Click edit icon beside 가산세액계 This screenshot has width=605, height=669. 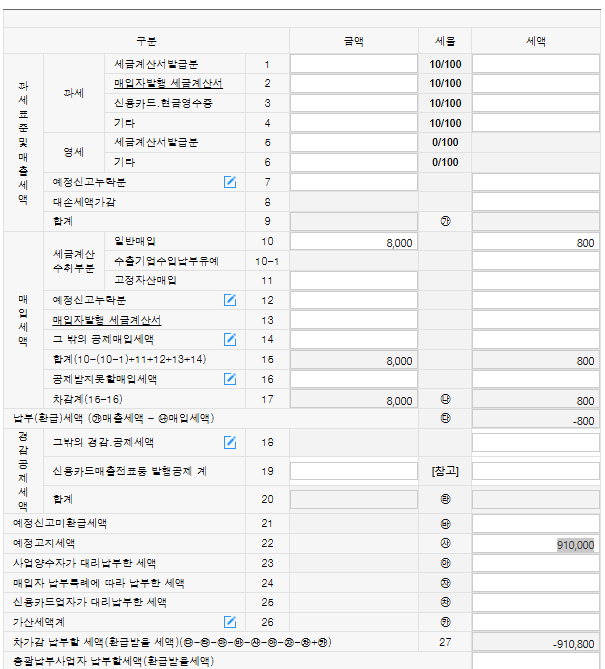coord(230,622)
